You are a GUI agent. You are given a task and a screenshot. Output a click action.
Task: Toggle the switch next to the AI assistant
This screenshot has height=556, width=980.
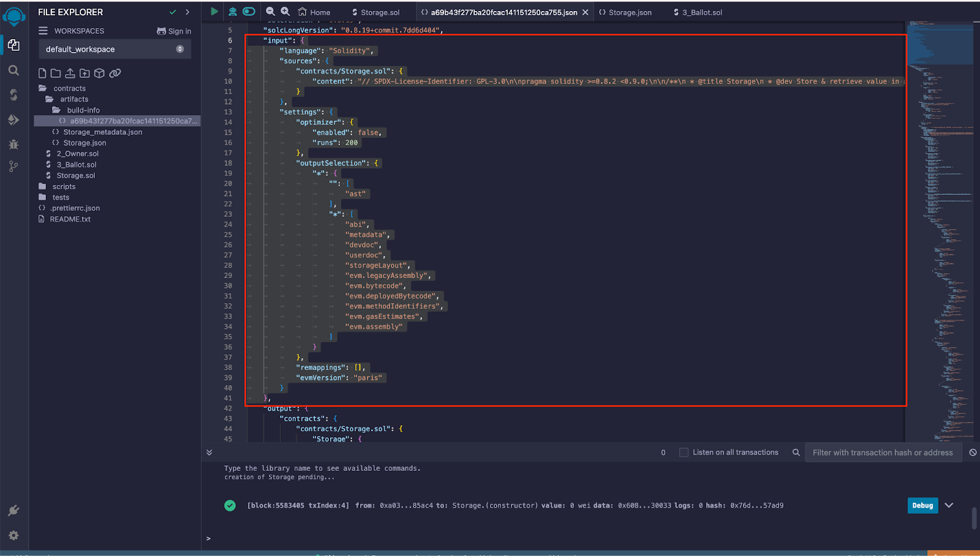click(x=248, y=12)
